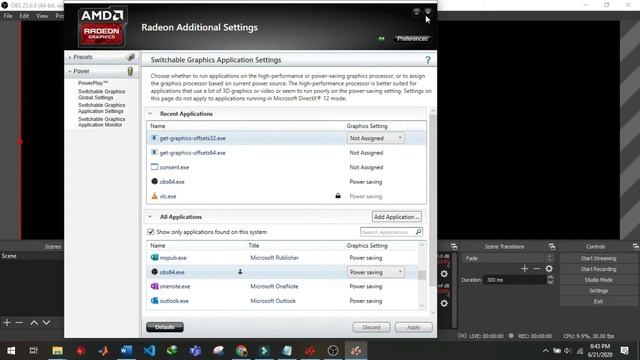Open Switchable Graphics Application Monitor
This screenshot has height=360, width=640.
tap(102, 122)
